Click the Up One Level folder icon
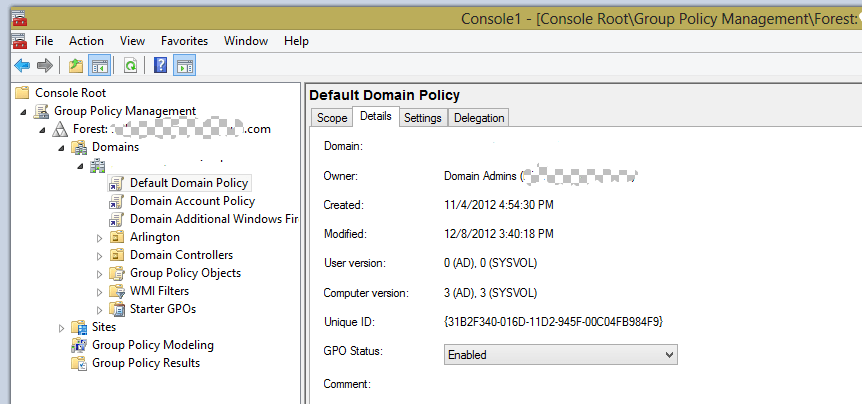This screenshot has width=862, height=404. [76, 66]
